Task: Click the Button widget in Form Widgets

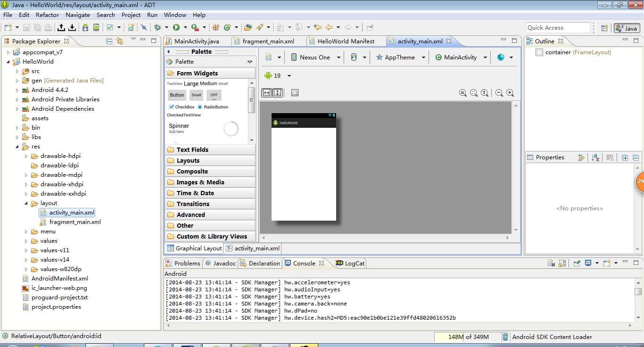Action: (x=177, y=95)
